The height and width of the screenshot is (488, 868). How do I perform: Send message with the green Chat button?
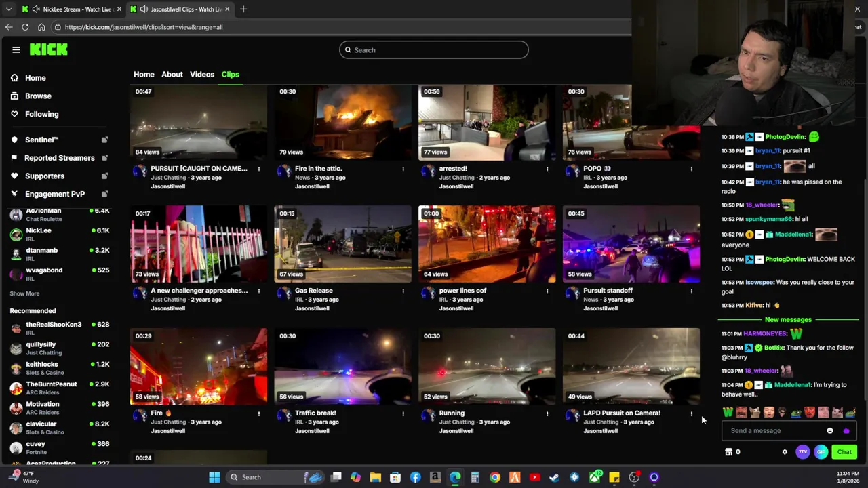coord(844,452)
